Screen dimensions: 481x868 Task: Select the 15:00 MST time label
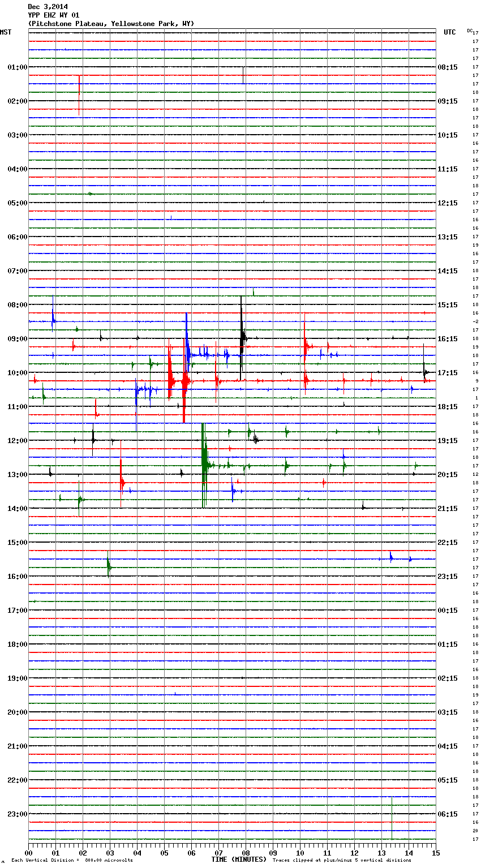coord(18,543)
